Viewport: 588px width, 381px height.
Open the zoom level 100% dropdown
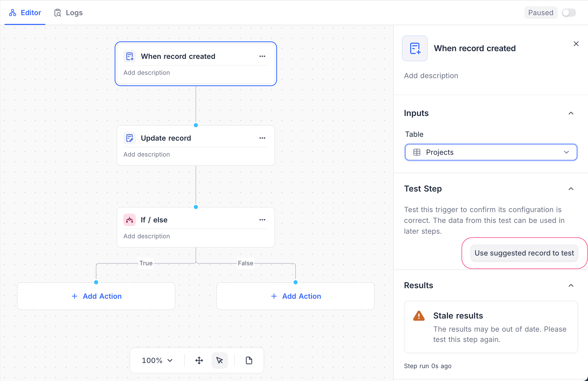[156, 360]
